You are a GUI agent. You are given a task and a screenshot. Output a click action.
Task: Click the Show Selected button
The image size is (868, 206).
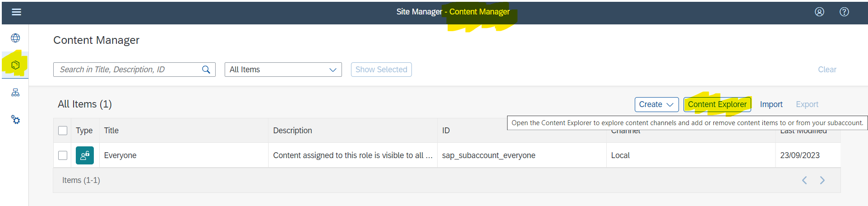click(x=381, y=70)
